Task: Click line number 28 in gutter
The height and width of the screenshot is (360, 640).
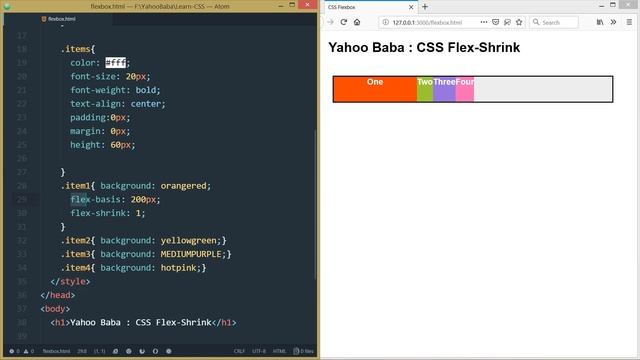Action: 22,186
